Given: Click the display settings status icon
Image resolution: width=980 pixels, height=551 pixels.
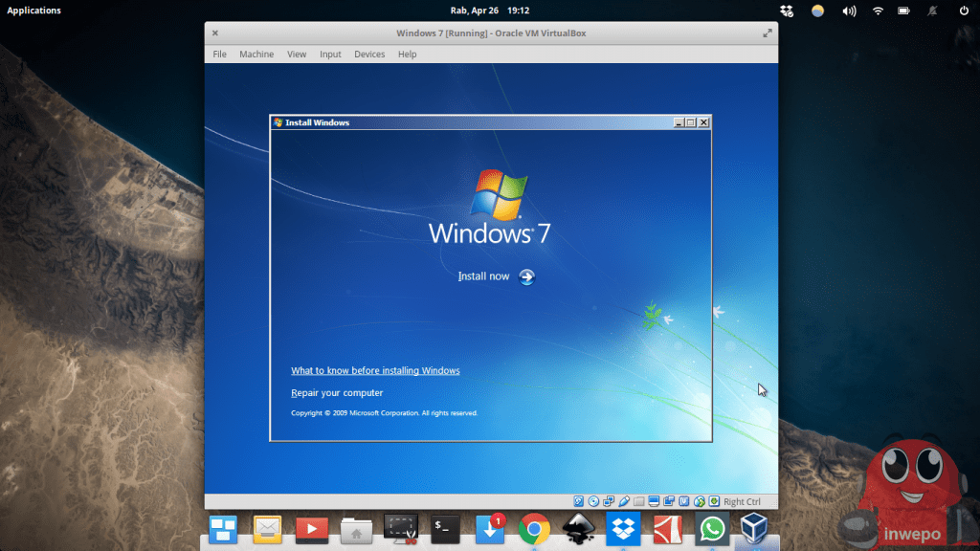Looking at the screenshot, I should (x=654, y=501).
